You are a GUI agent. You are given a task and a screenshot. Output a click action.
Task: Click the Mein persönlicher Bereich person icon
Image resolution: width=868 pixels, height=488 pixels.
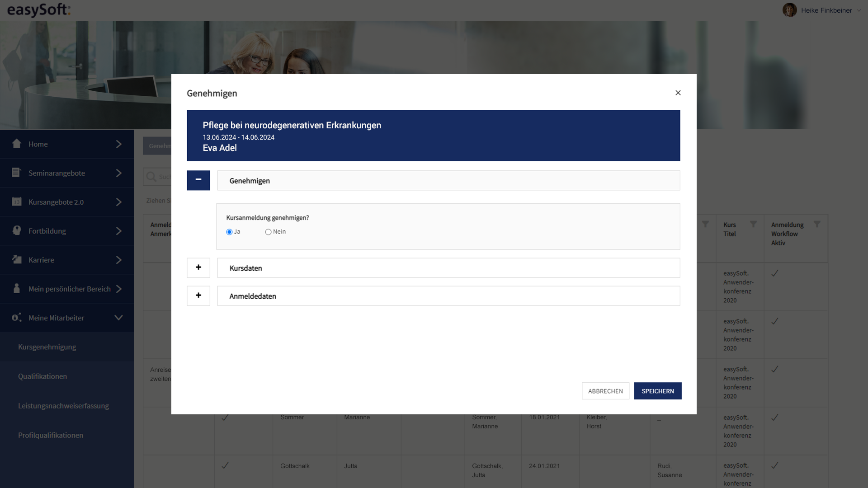point(17,288)
